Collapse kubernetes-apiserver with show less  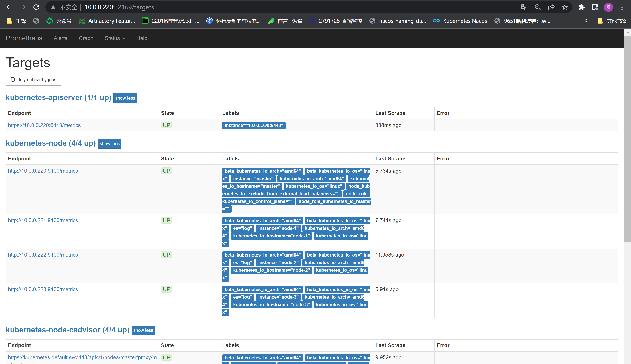[x=125, y=98]
